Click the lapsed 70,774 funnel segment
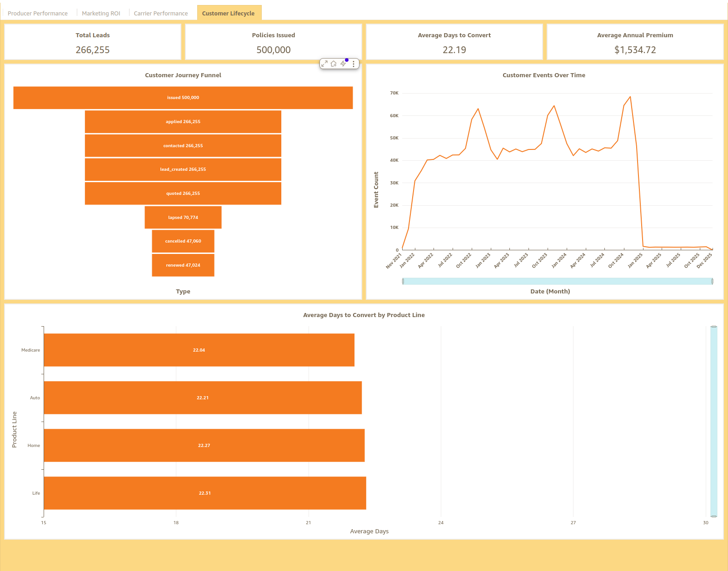Screen dimensions: 728x571 pyautogui.click(x=183, y=217)
